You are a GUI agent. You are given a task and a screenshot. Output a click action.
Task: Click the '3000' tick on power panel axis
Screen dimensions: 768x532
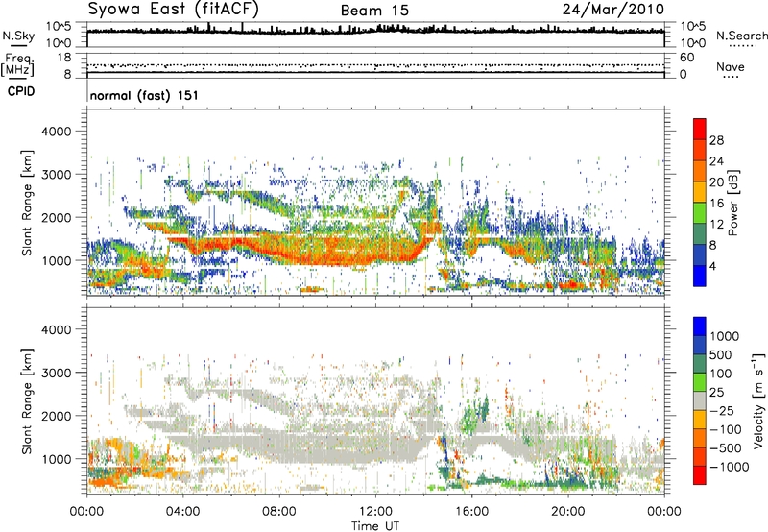[x=57, y=175]
